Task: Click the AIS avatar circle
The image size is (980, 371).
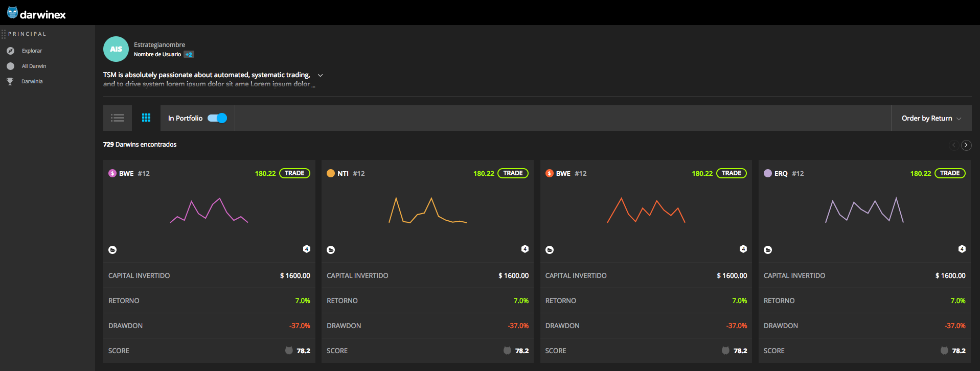Action: tap(116, 49)
